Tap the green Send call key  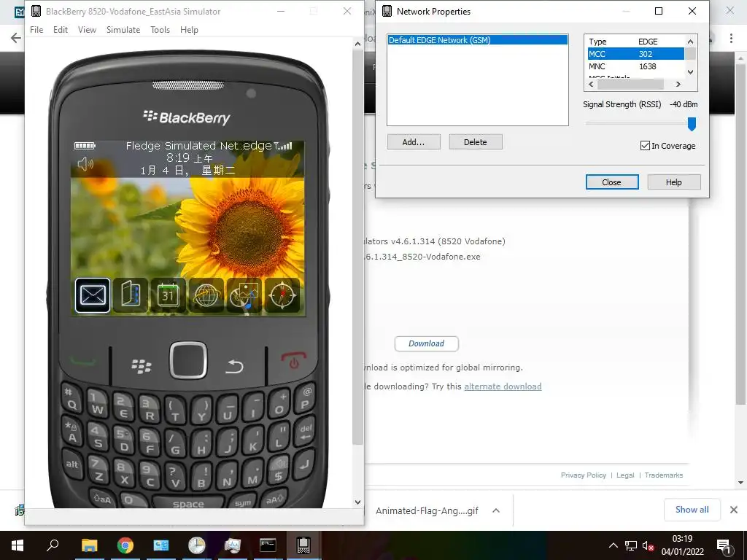click(x=84, y=362)
